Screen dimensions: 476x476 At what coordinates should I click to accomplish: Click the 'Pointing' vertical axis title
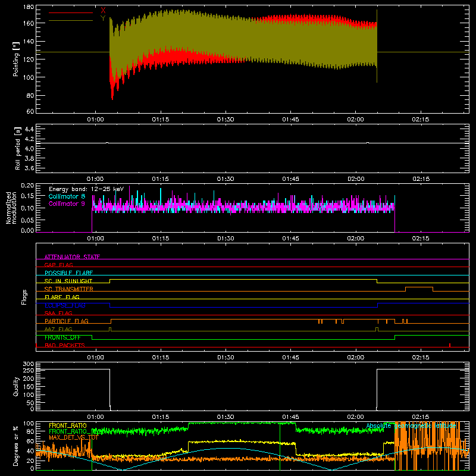coord(16,59)
